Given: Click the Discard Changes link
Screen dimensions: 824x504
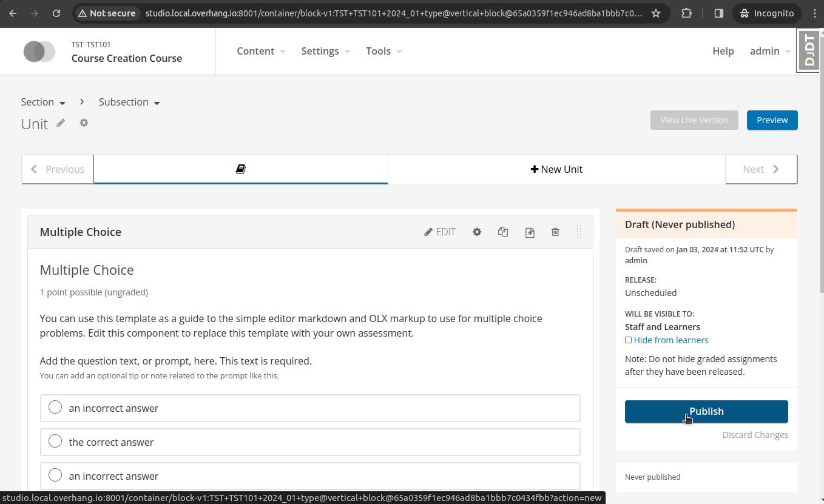Looking at the screenshot, I should point(755,435).
